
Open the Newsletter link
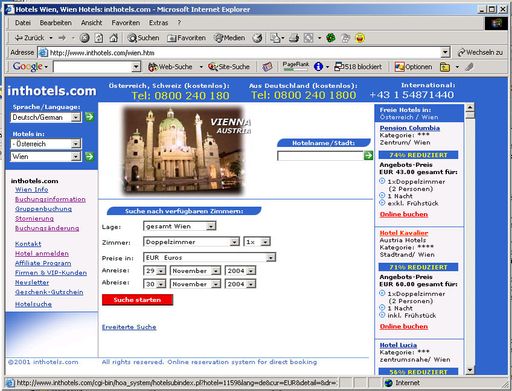(x=32, y=282)
